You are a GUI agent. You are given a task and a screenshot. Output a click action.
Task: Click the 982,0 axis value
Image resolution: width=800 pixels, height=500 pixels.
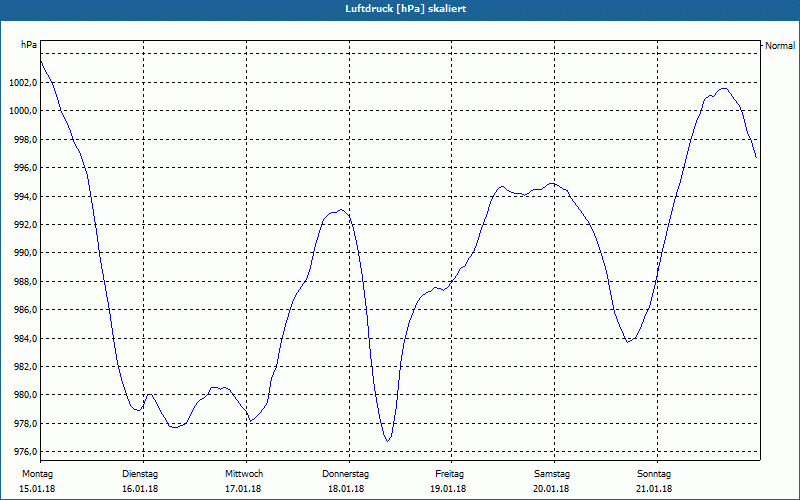pos(26,367)
